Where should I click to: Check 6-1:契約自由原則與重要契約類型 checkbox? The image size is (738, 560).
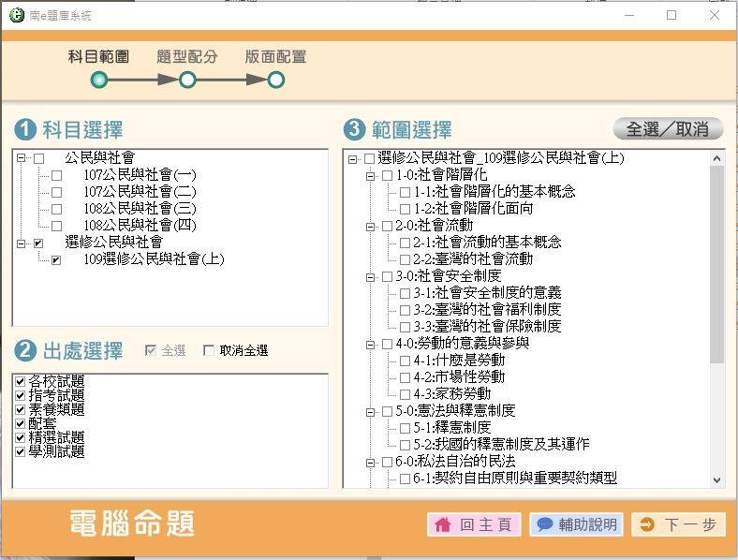[x=405, y=479]
